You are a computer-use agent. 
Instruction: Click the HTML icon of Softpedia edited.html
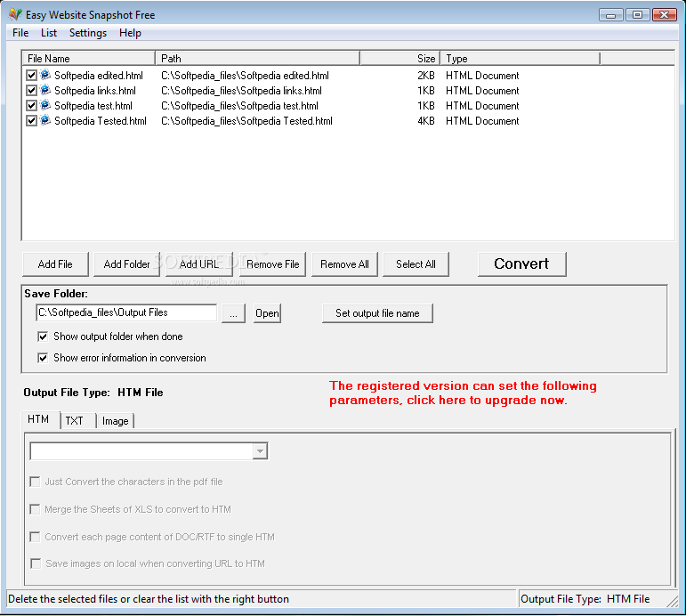(x=45, y=76)
